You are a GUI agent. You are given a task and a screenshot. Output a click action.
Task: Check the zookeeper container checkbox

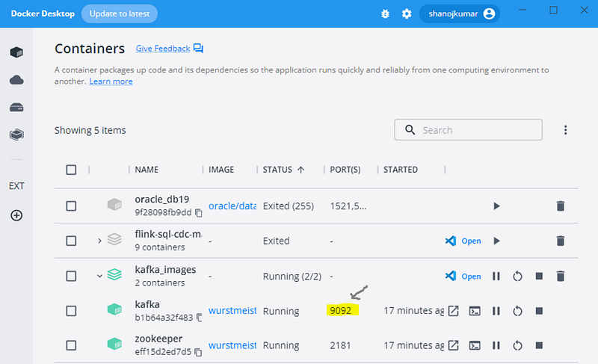(71, 345)
